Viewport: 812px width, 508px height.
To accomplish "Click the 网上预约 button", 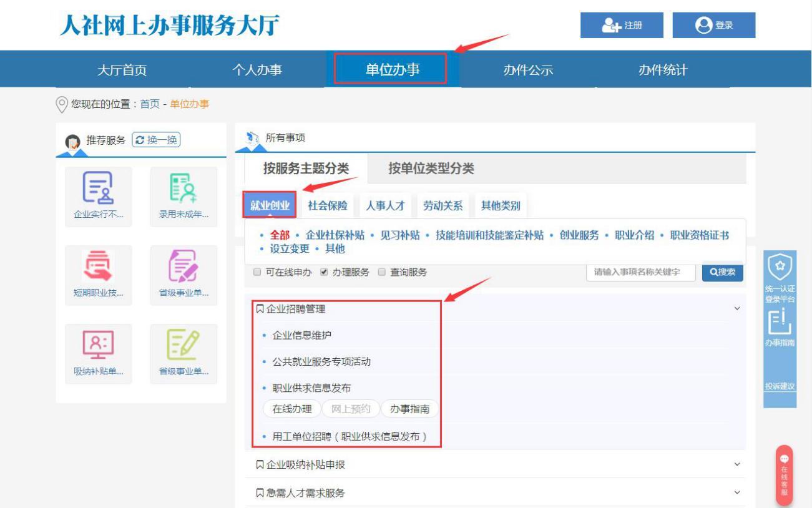I will point(351,409).
